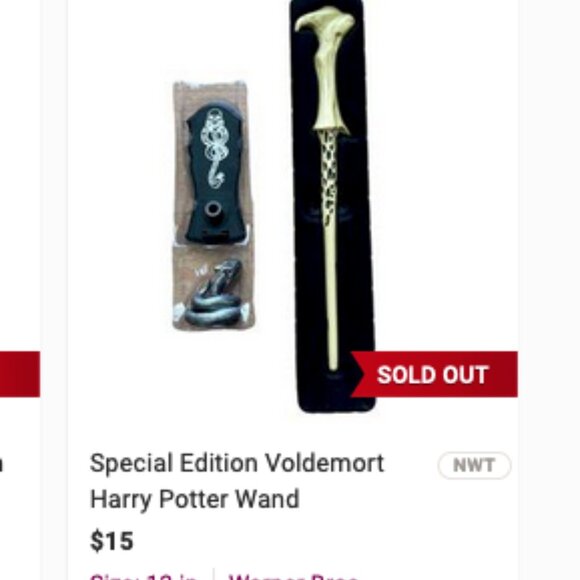Open the Special Edition Voldemort listing title
Screen dimensions: 580x580
(237, 481)
